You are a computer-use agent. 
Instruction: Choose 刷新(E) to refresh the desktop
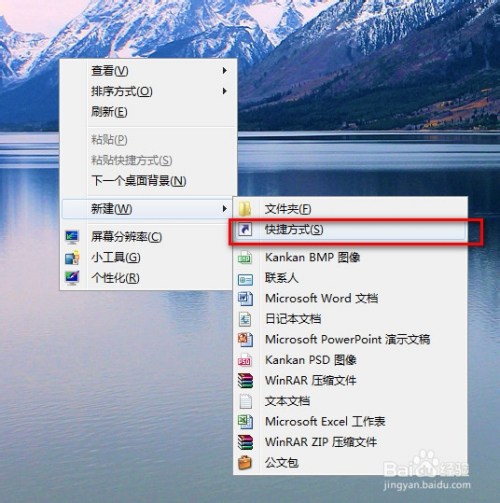coord(149,112)
